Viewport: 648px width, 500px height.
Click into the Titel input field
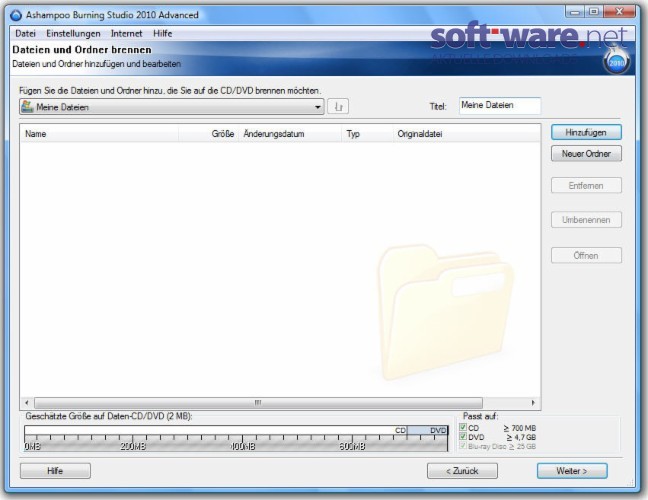click(x=500, y=105)
